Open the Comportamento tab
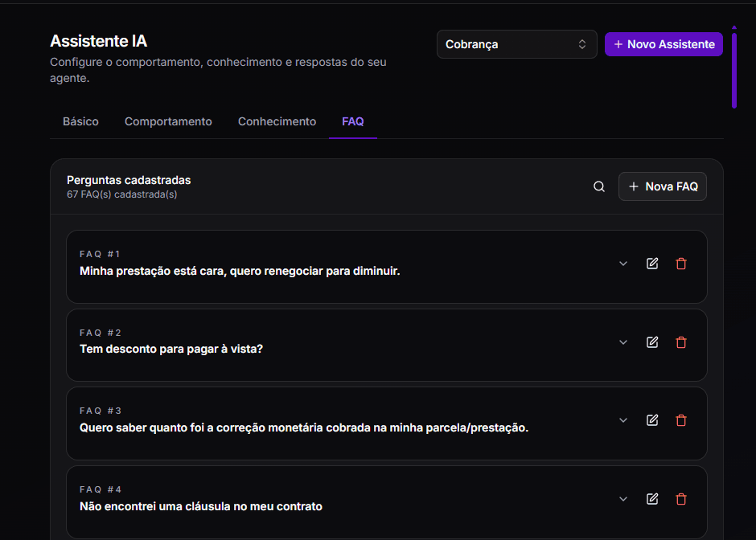Screen dimensions: 756x540 click(168, 121)
